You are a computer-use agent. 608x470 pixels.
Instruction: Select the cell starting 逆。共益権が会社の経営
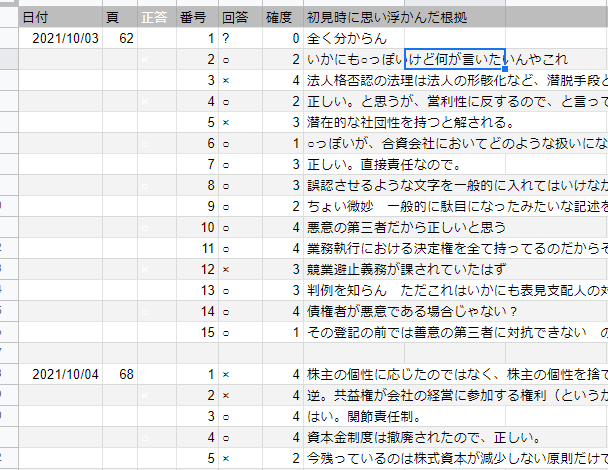[x=354, y=395]
